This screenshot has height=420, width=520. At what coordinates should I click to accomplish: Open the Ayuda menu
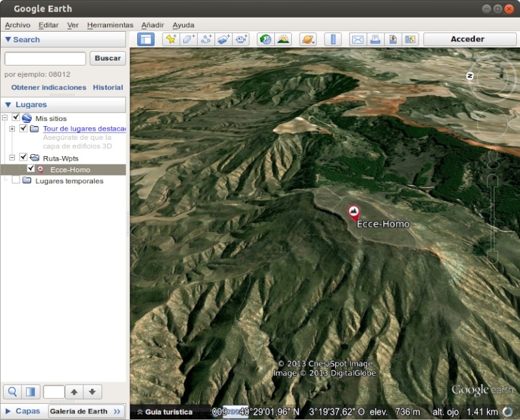click(x=183, y=25)
